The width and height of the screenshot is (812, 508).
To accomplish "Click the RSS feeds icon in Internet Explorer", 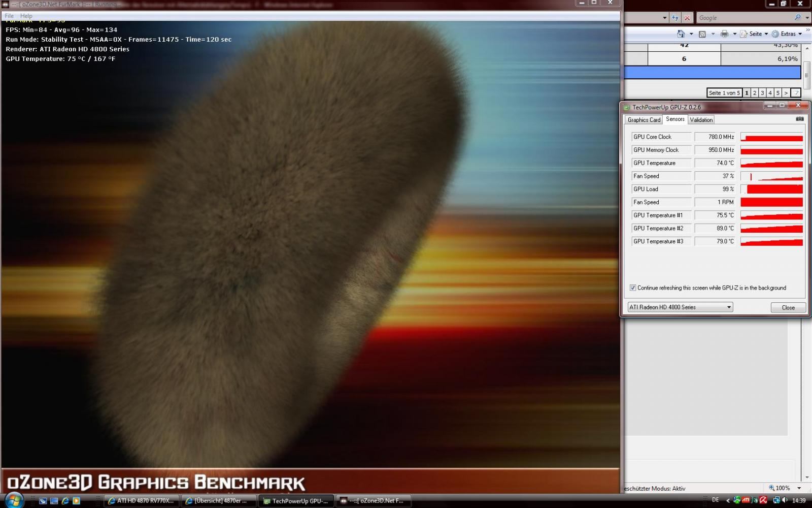I will click(x=702, y=34).
